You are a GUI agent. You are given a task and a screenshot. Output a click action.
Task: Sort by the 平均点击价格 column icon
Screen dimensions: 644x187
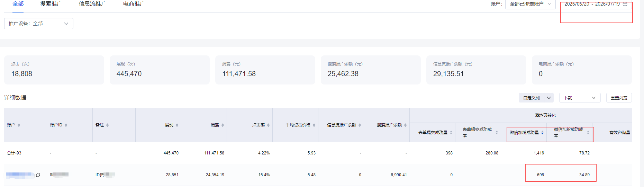point(314,125)
